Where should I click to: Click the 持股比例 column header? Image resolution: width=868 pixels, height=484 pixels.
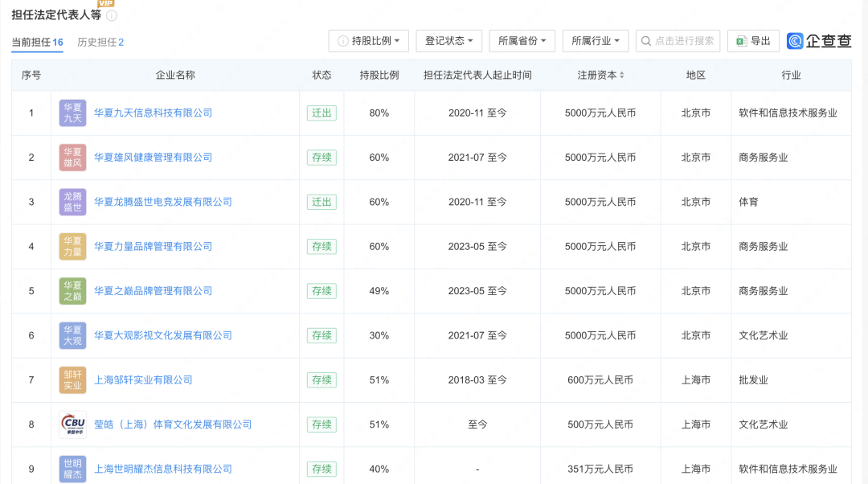coord(379,76)
